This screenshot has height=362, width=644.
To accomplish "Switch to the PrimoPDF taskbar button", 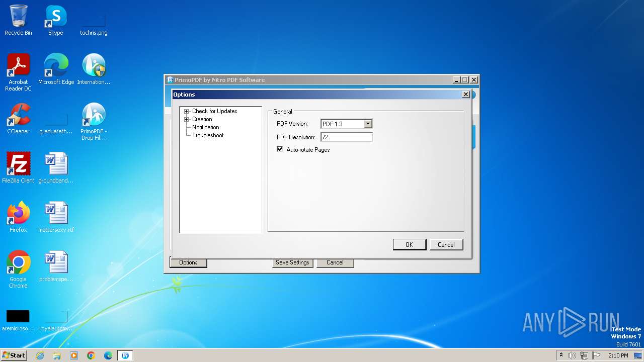I will click(125, 355).
